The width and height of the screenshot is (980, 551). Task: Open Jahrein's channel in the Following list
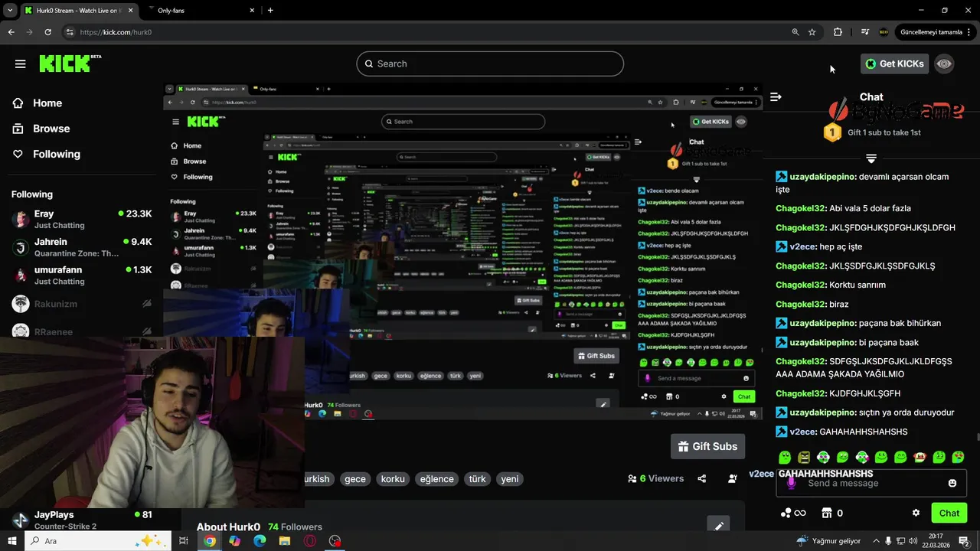[81, 247]
